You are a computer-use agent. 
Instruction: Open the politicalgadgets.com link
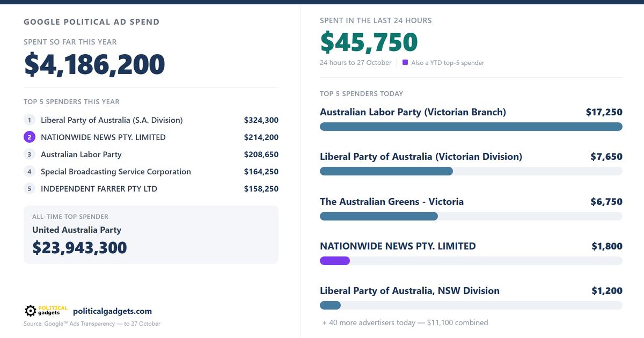[112, 311]
